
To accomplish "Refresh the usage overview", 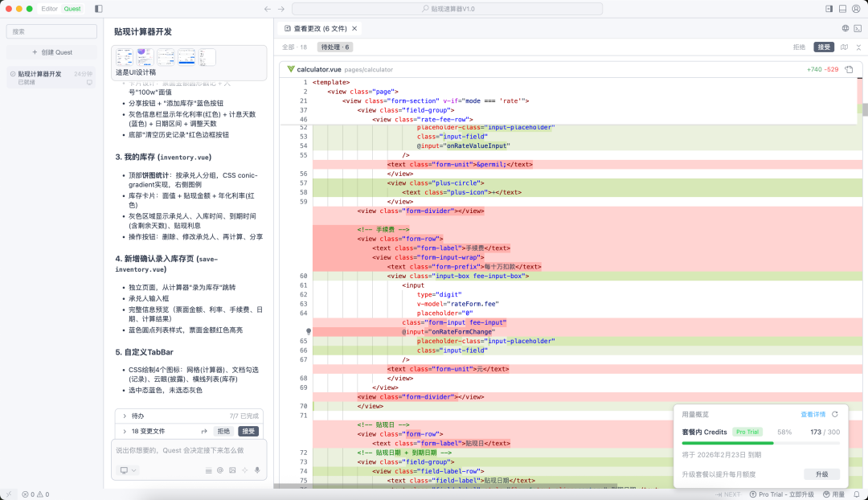I will coord(835,414).
